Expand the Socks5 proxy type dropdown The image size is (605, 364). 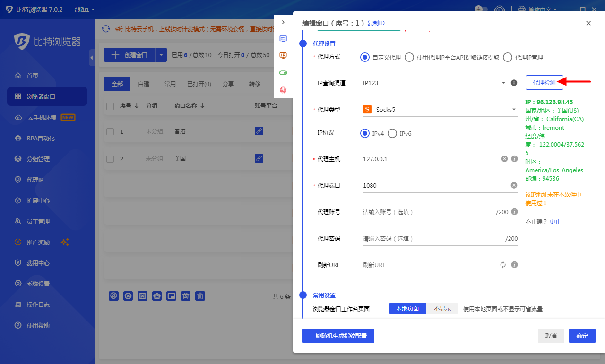coord(440,110)
